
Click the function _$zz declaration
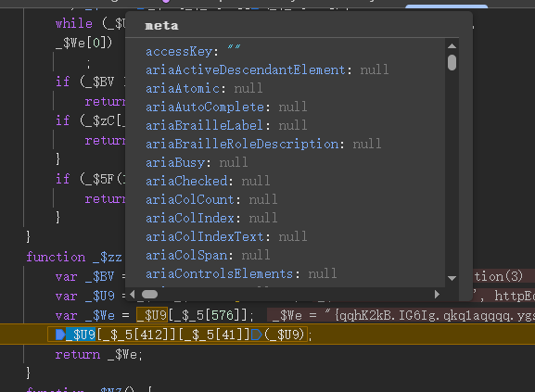pos(74,257)
